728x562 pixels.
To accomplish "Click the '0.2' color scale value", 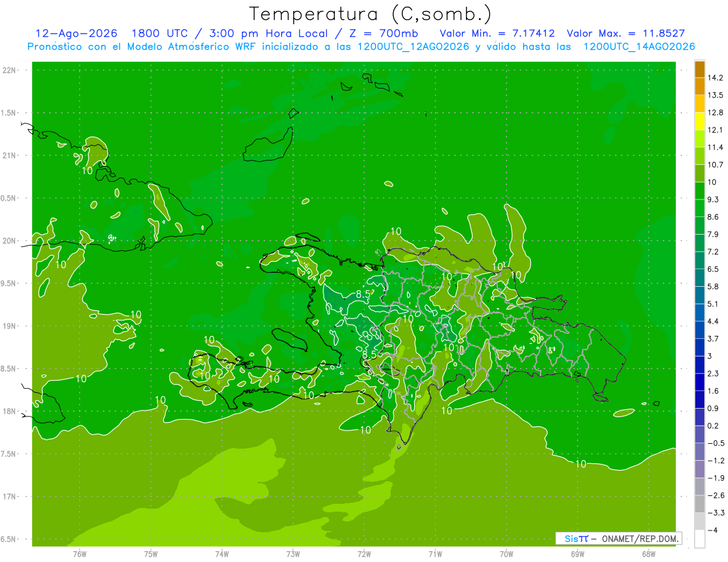I will tap(713, 426).
